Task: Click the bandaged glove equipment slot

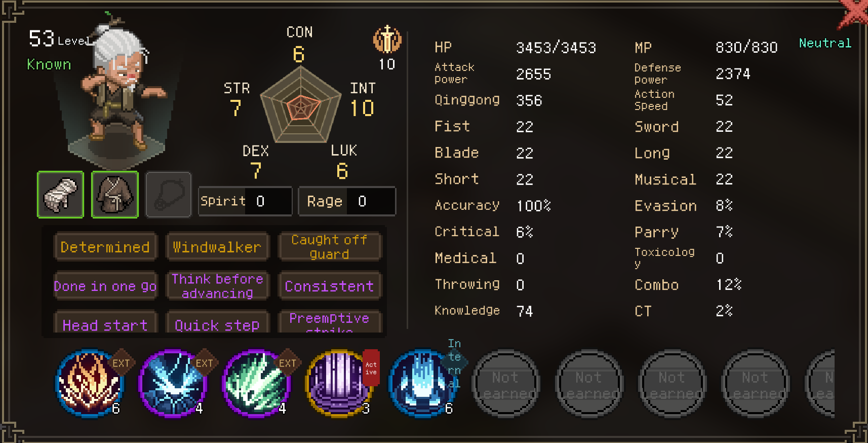Action: pos(60,195)
